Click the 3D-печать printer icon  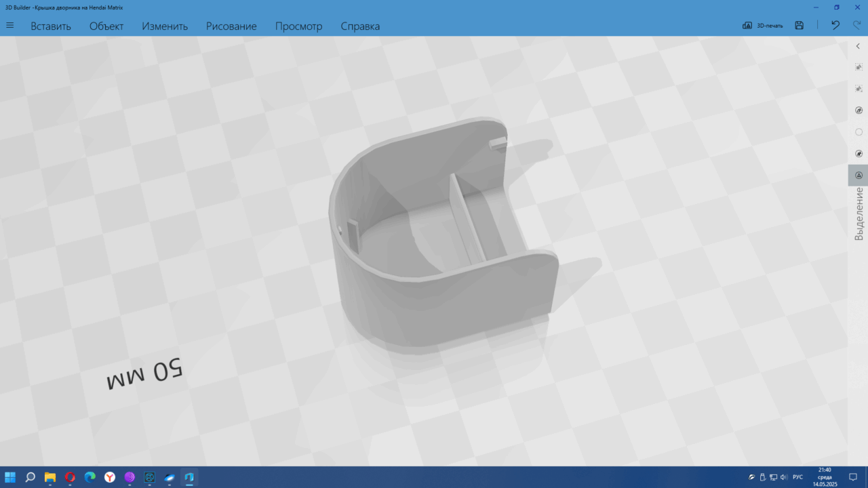click(747, 26)
